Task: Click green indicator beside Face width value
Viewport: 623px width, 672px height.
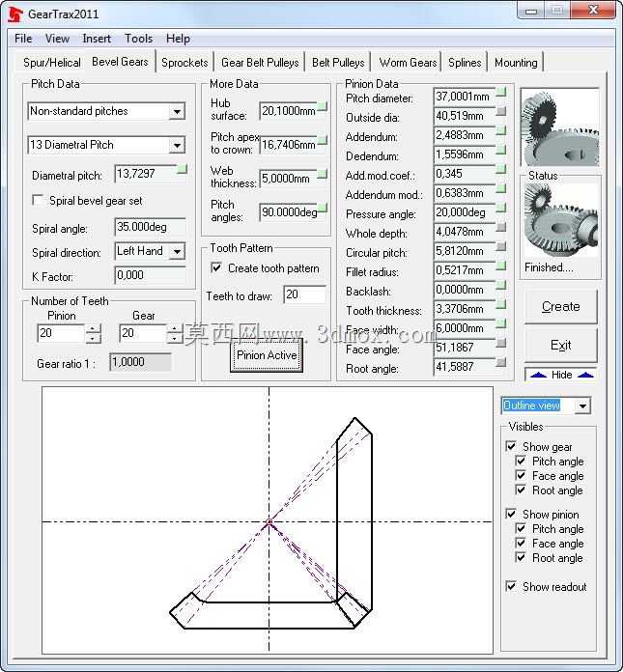Action: (500, 323)
